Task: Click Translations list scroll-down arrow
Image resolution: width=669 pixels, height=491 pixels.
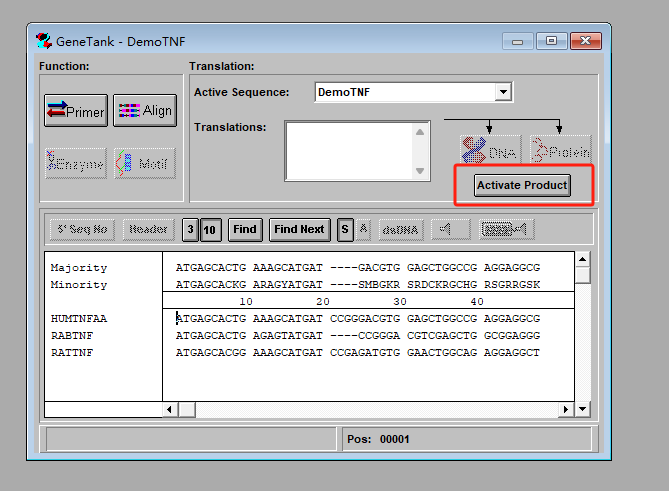Action: 420,171
